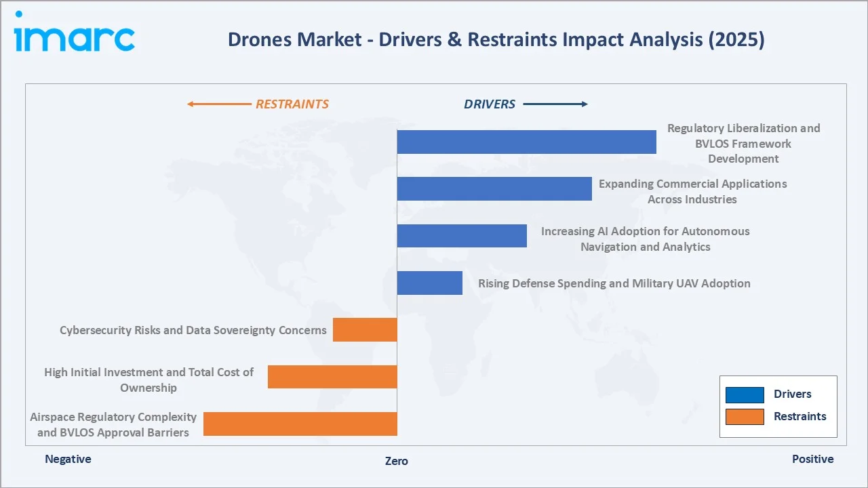Click the Regulatory Liberalization and BVLOS bar

coord(526,142)
